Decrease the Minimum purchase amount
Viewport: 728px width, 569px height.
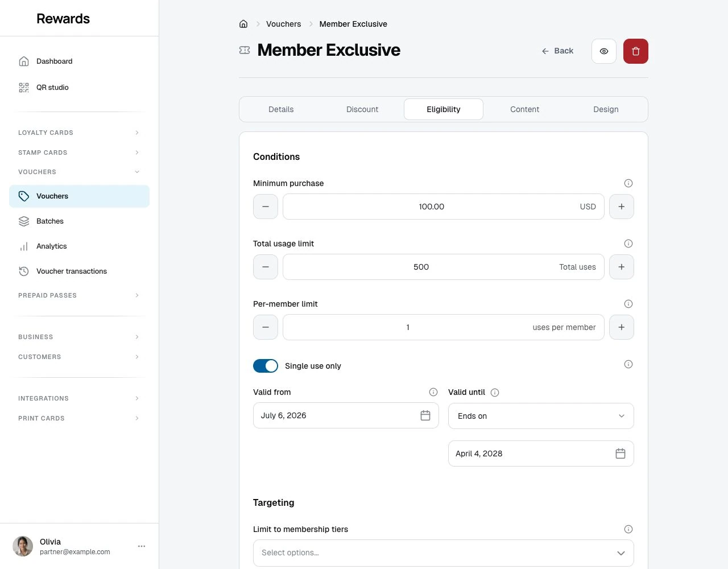tap(266, 207)
